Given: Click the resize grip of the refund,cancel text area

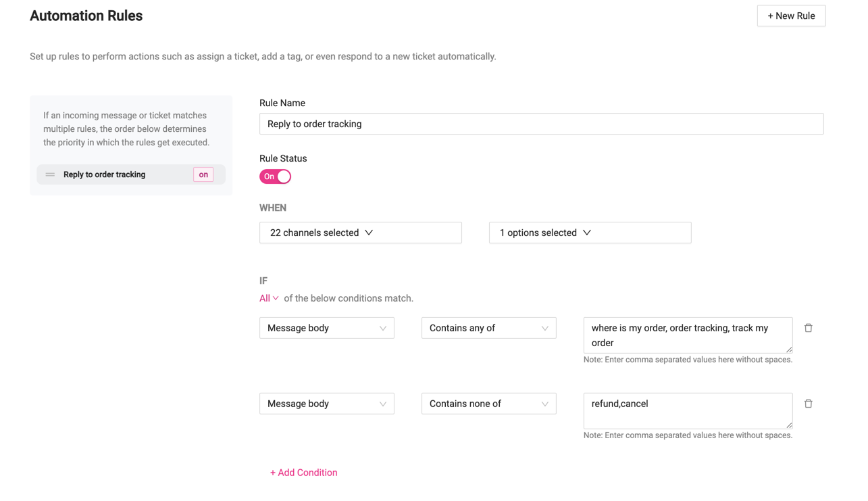Looking at the screenshot, I should (789, 425).
